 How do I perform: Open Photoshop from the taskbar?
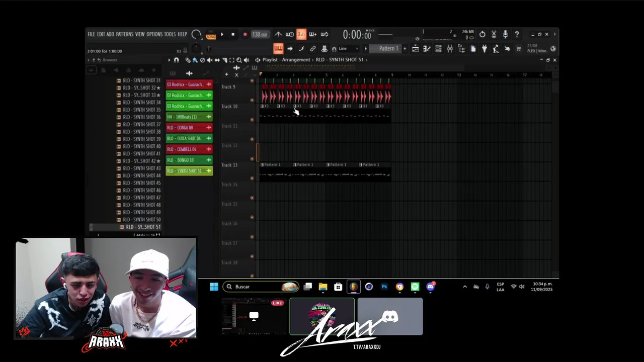[x=384, y=287]
